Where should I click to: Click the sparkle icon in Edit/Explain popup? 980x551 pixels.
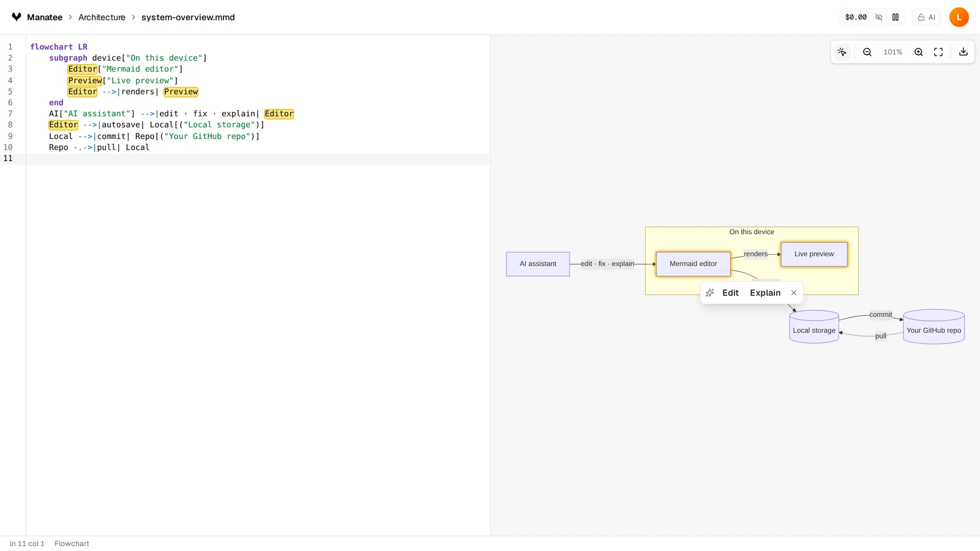710,293
